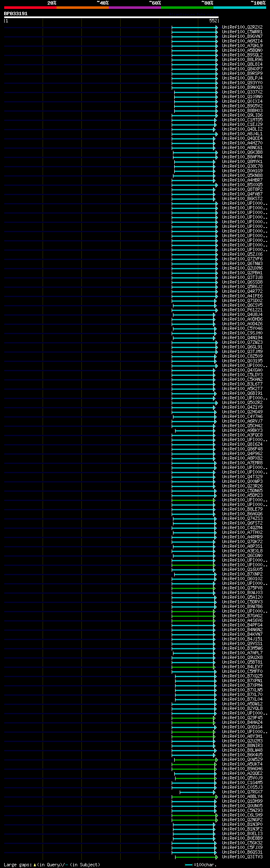This screenshot has width=270, height=868.
Task: Click the green ~80% identity legend segment
Action: click(187, 8)
